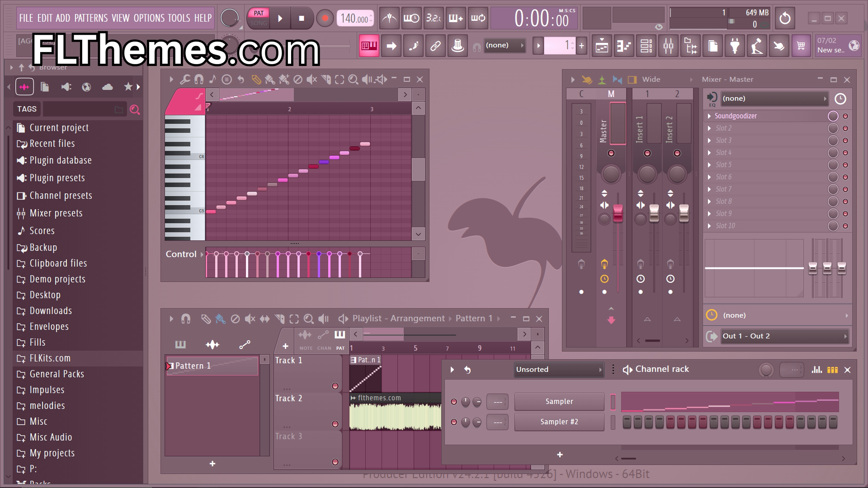Screen dimensions: 868x488
Task: Open piano roll tools wrench menu
Action: point(185,80)
